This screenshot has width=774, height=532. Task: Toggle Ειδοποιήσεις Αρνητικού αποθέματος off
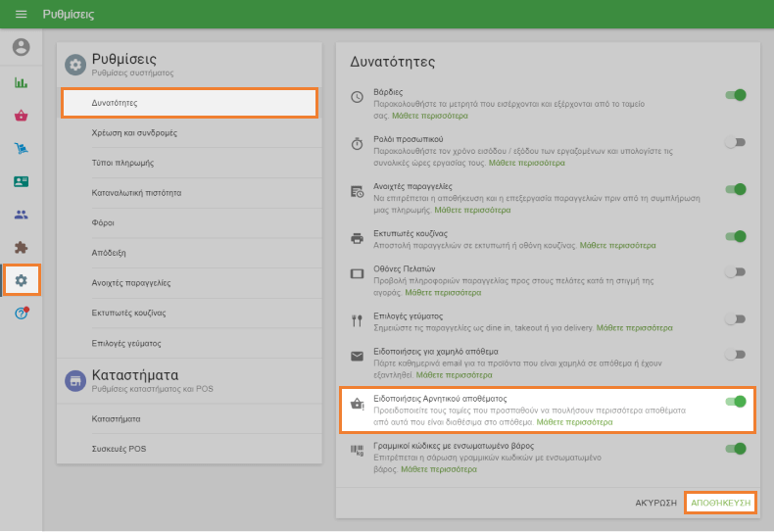coord(735,401)
